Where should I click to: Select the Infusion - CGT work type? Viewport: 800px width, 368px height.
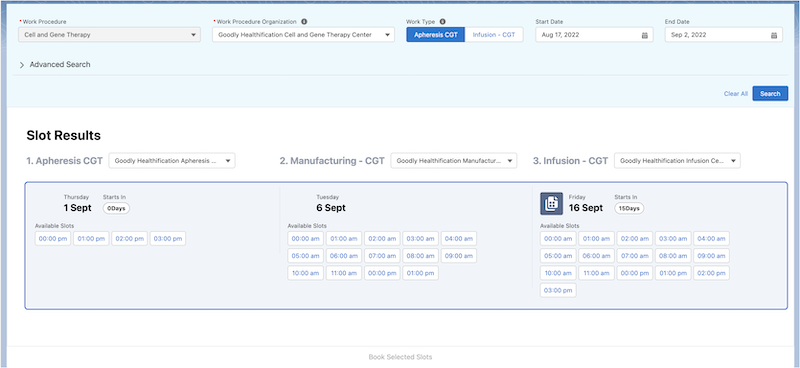(494, 35)
